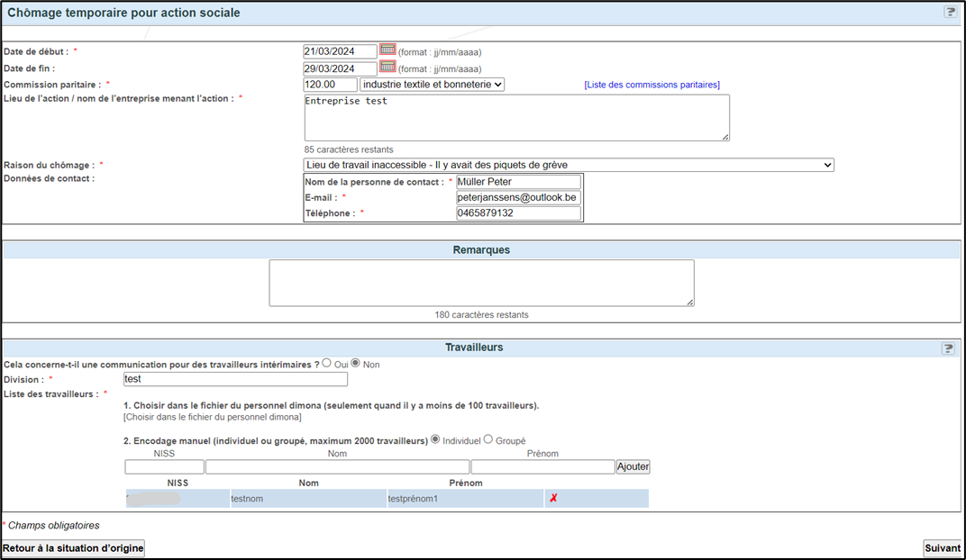Click Retour à la situation d'origine

pos(73,547)
